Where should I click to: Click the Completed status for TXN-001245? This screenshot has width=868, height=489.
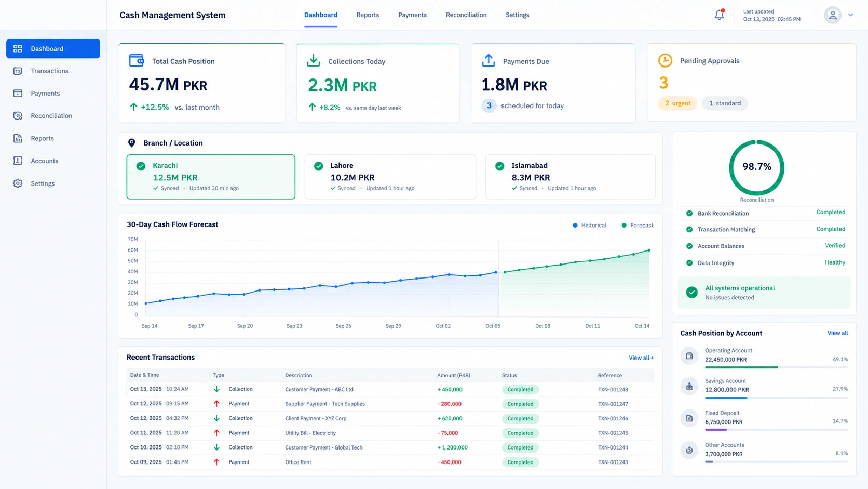520,433
